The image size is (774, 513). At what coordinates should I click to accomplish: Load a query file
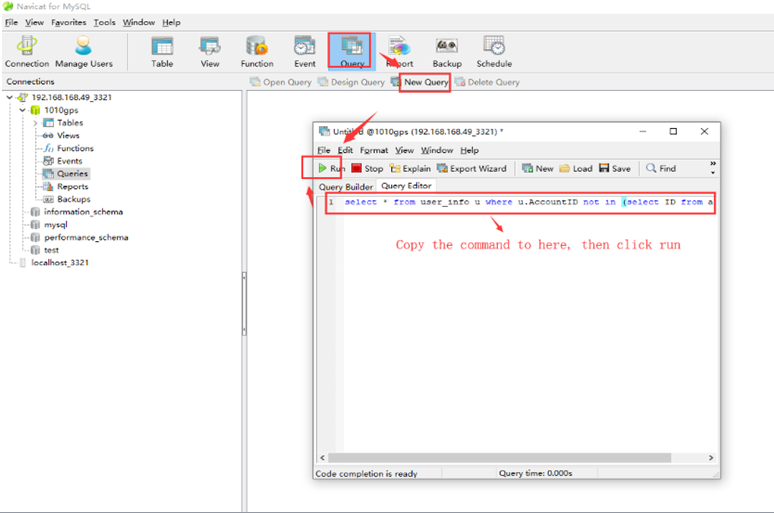point(576,168)
